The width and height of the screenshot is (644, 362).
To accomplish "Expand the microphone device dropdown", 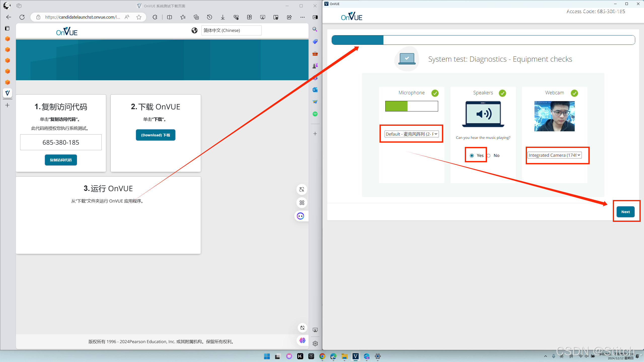I will click(x=411, y=134).
